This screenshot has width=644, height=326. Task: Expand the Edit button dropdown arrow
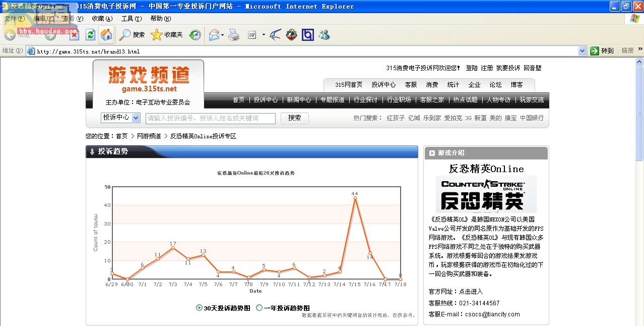[x=263, y=35]
